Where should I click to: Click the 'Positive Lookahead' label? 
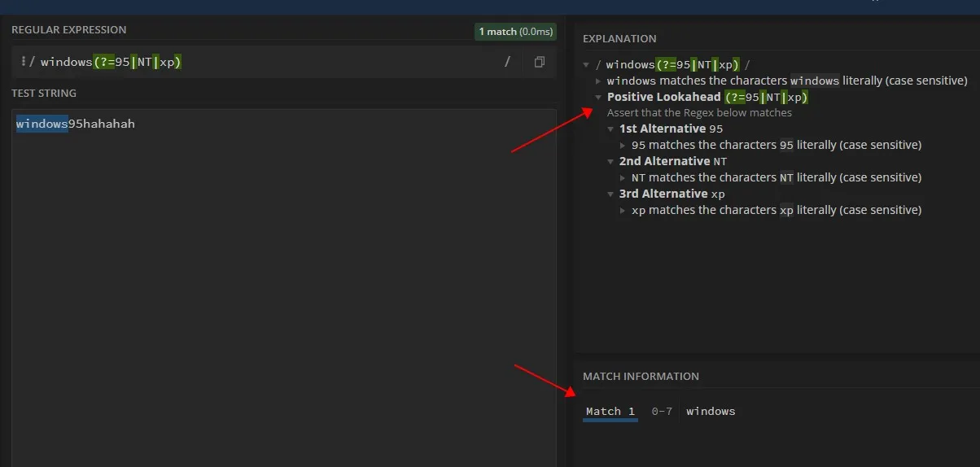[x=664, y=97]
